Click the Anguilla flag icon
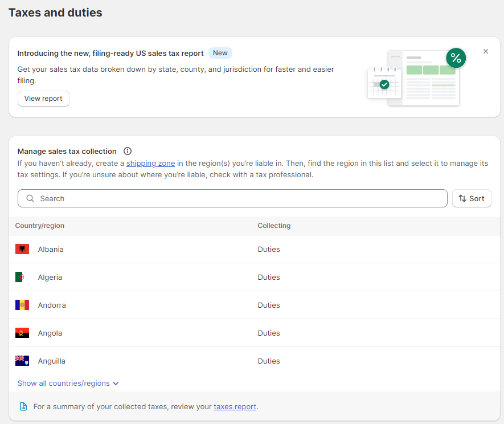The width and height of the screenshot is (504, 424). point(22,361)
